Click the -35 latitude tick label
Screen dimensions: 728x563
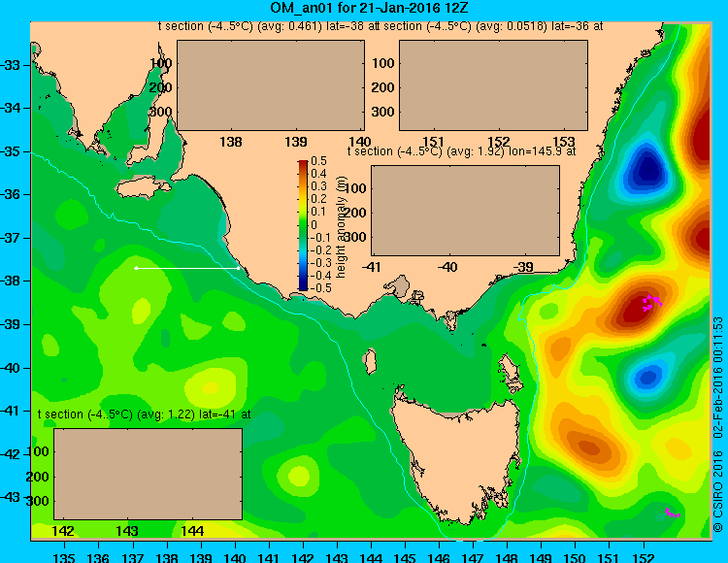pyautogui.click(x=11, y=151)
